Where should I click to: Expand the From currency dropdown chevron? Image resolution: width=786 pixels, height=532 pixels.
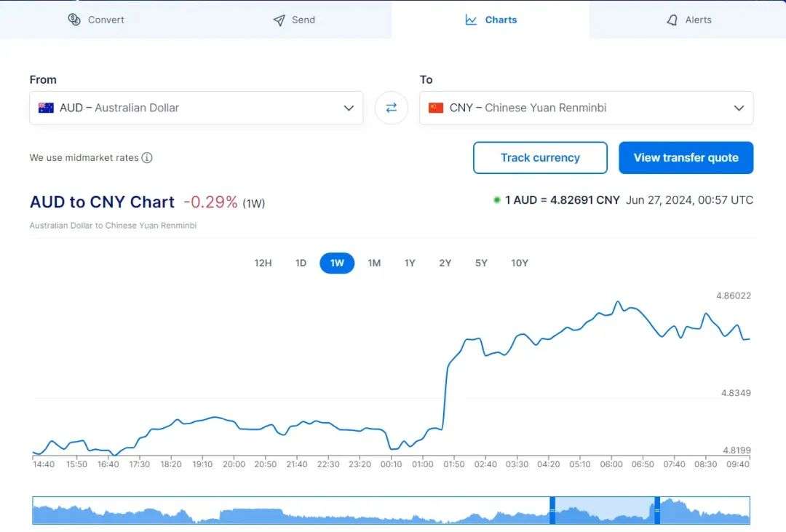click(x=349, y=108)
